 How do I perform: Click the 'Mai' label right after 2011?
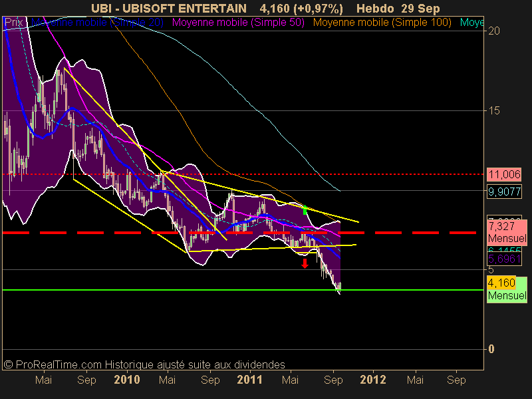tap(290, 380)
